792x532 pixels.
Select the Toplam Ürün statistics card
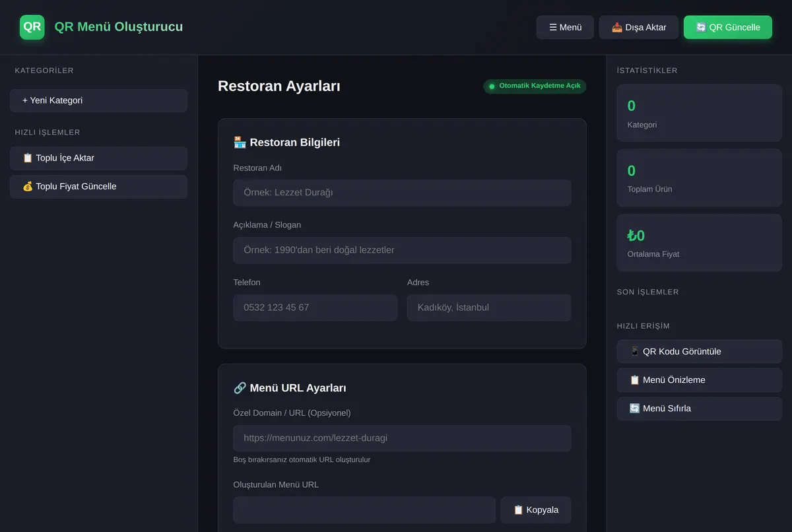point(700,178)
